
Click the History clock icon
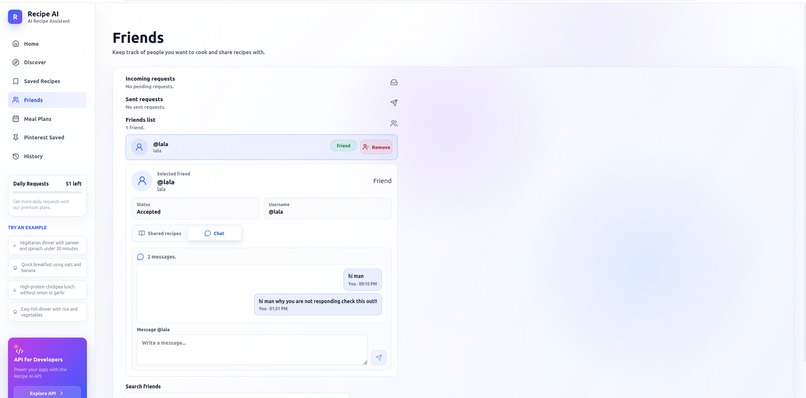pos(15,156)
